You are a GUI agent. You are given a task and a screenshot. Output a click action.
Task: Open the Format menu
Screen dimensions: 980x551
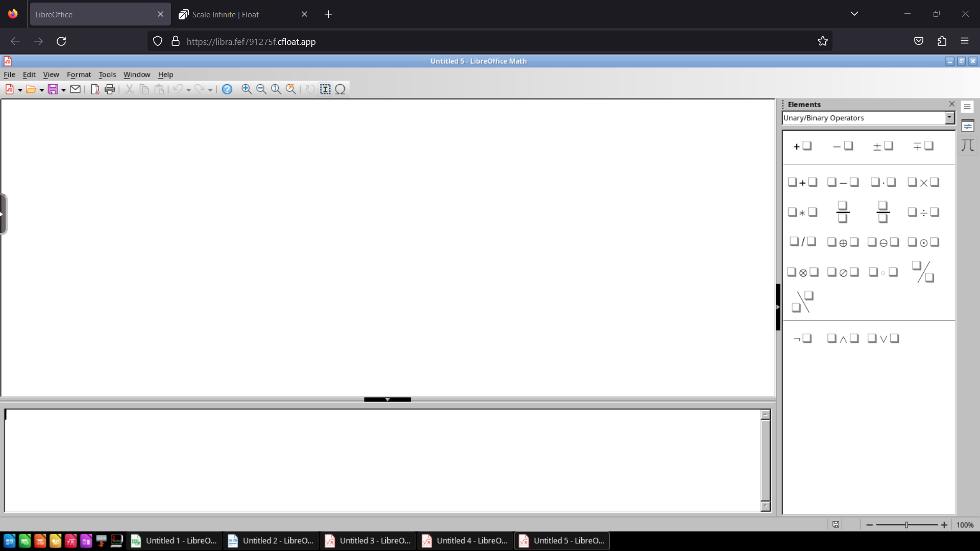click(x=79, y=74)
